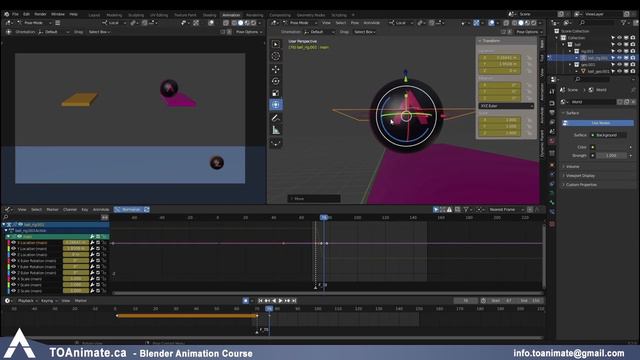
Task: Select the Annotate pencil tool
Action: click(276, 118)
